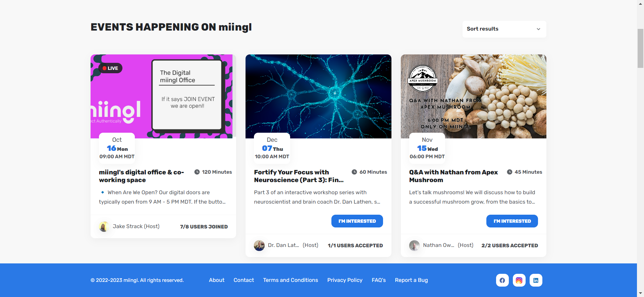Click the Oct 16 Mon date badge

pos(117,147)
